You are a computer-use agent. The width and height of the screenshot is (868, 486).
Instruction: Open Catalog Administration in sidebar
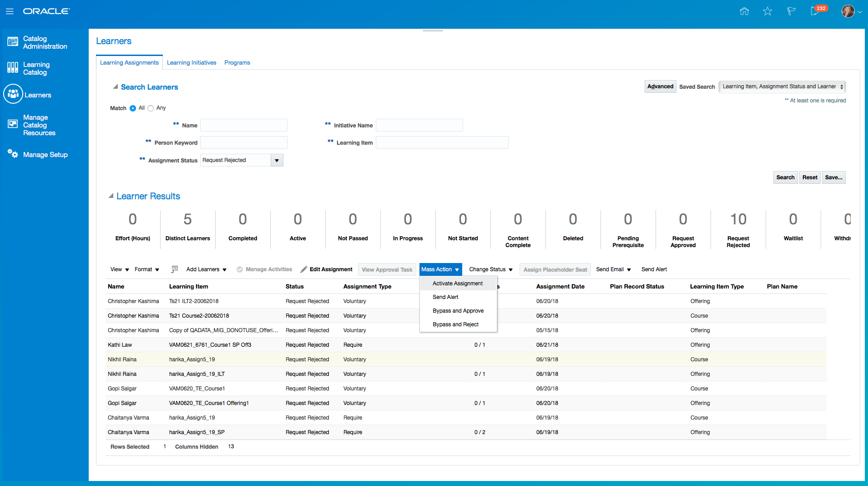coord(45,42)
